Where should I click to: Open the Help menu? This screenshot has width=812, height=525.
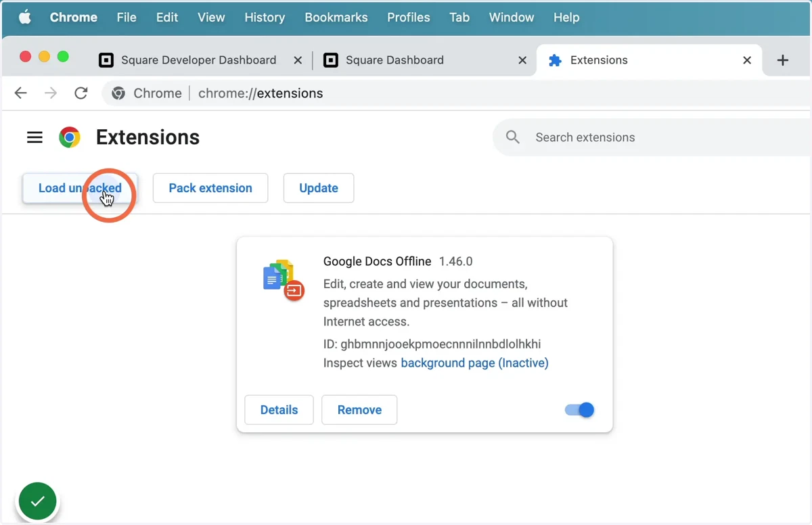(566, 18)
